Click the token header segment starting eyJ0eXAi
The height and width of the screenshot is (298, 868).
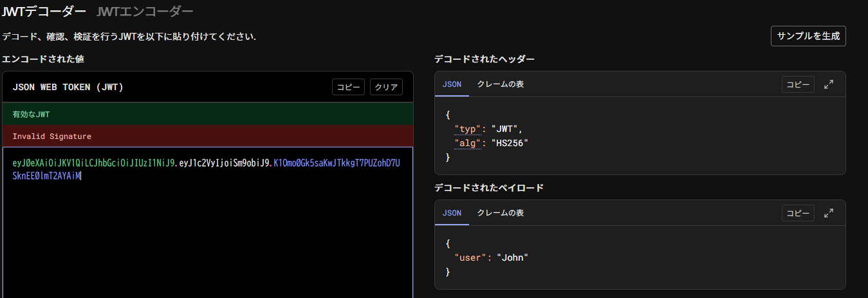pos(94,163)
